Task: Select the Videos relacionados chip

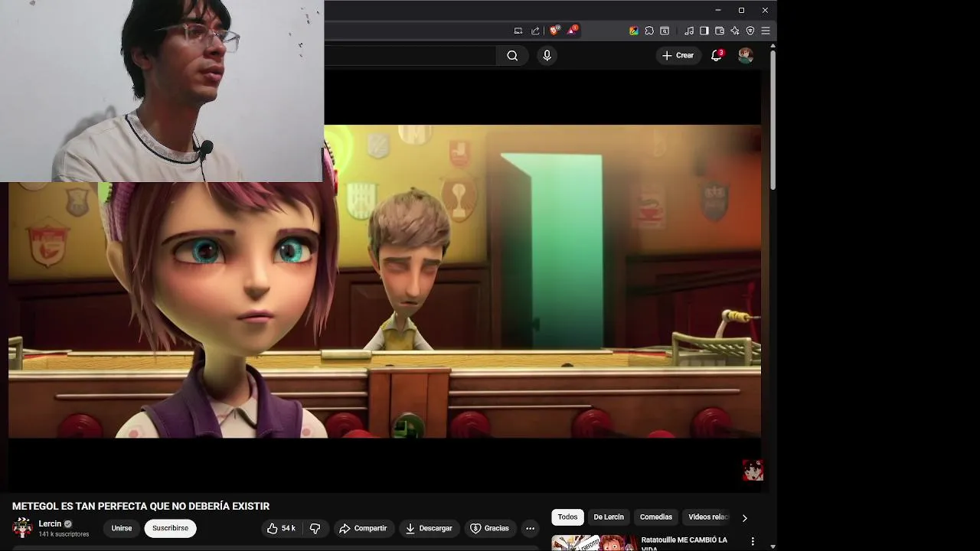Action: (x=708, y=517)
